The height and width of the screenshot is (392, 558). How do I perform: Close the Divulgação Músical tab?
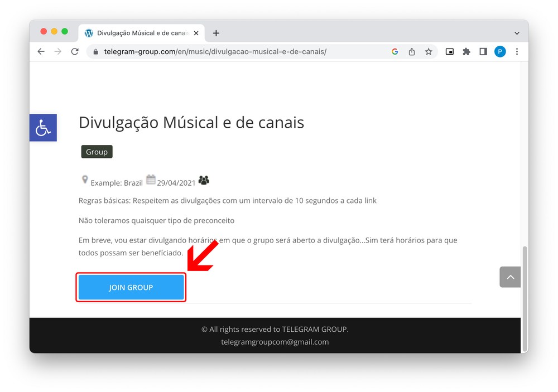pyautogui.click(x=196, y=33)
